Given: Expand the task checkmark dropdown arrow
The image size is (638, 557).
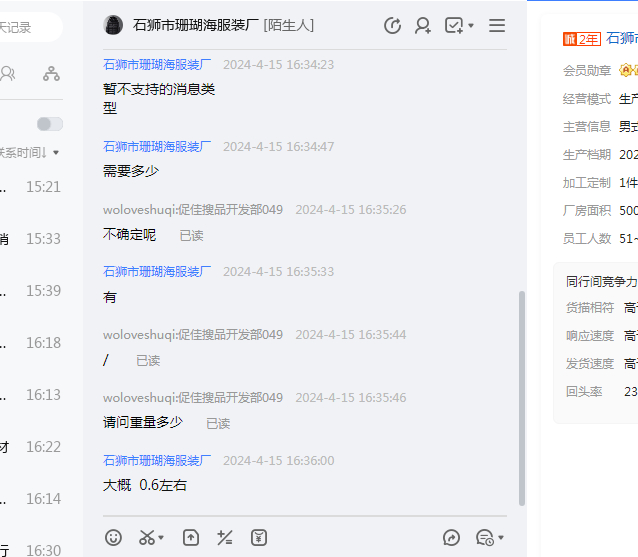Looking at the screenshot, I should point(471,26).
